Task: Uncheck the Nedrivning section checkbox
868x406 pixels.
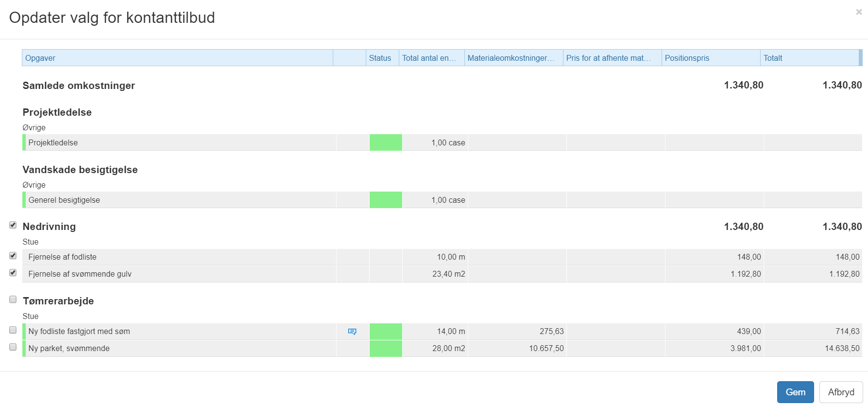Action: (13, 225)
